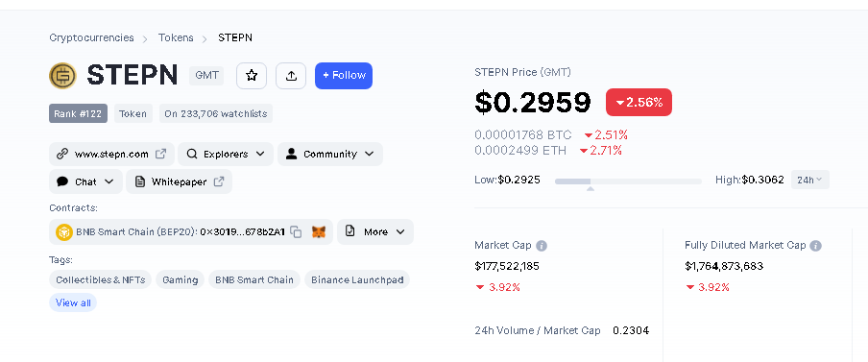Expand the Explorers dropdown
The height and width of the screenshot is (362, 868).
tap(226, 154)
